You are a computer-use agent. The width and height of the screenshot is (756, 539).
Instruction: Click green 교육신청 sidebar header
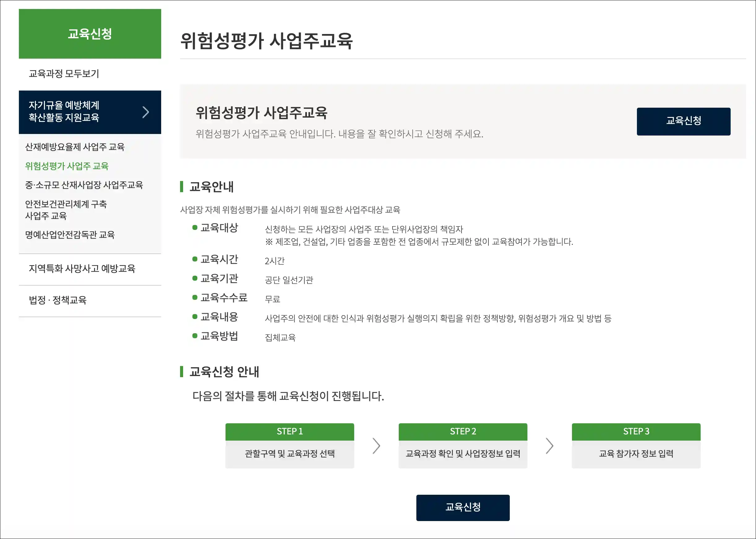[90, 34]
